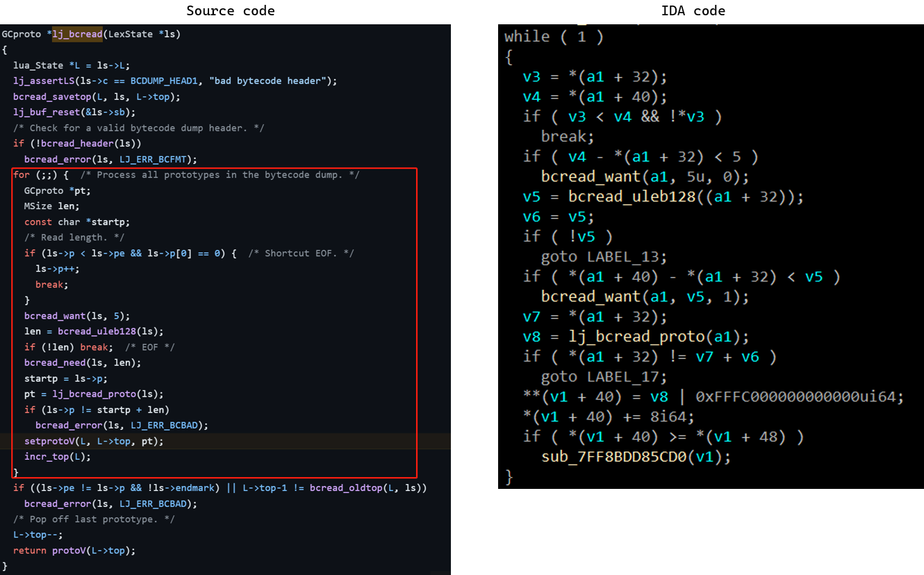Click the 'if (!len) break;' EOF line
Image resolution: width=924 pixels, height=575 pixels.
[99, 347]
